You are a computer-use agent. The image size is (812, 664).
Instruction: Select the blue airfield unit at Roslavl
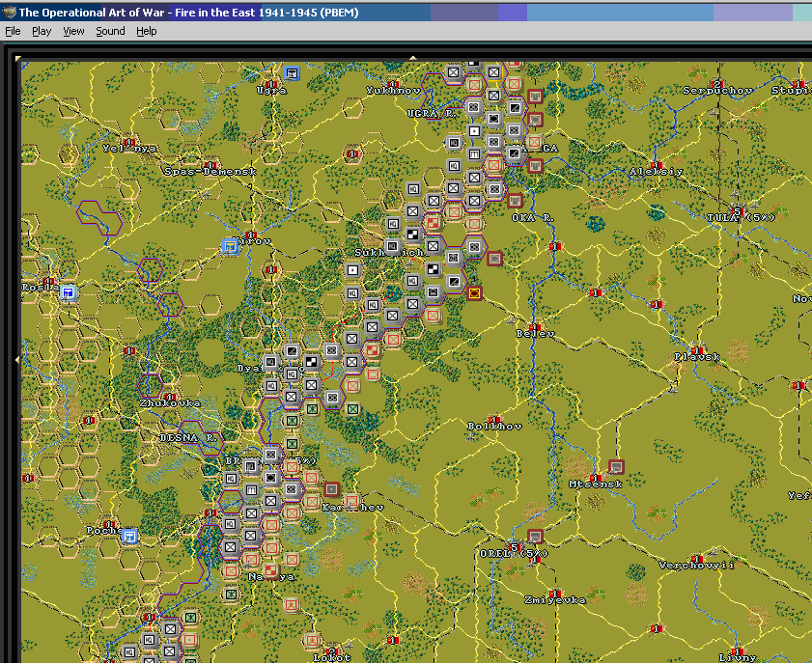pyautogui.click(x=69, y=293)
